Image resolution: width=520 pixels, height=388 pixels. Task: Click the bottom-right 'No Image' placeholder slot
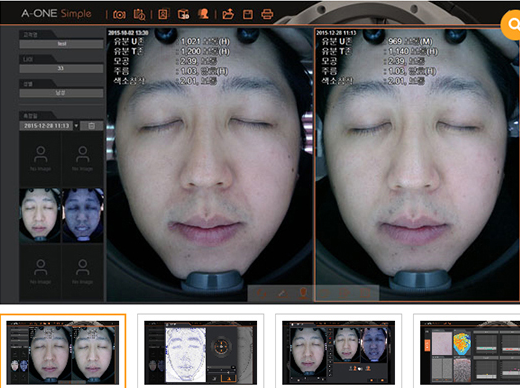83,272
